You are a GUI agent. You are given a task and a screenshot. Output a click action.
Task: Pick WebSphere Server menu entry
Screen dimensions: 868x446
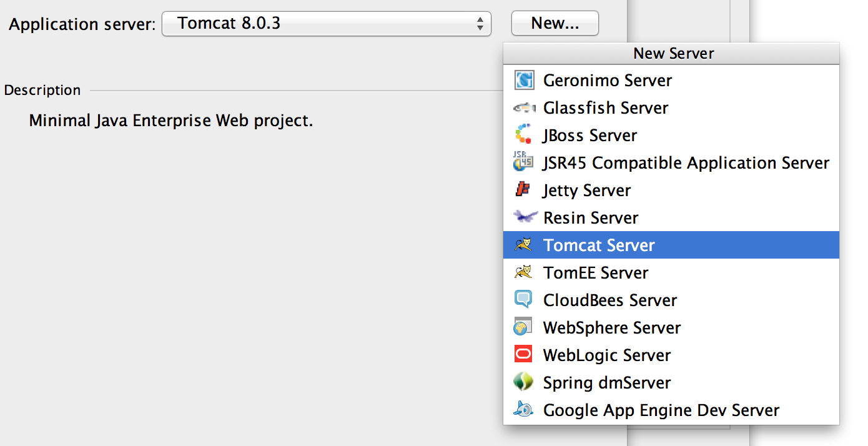[611, 328]
